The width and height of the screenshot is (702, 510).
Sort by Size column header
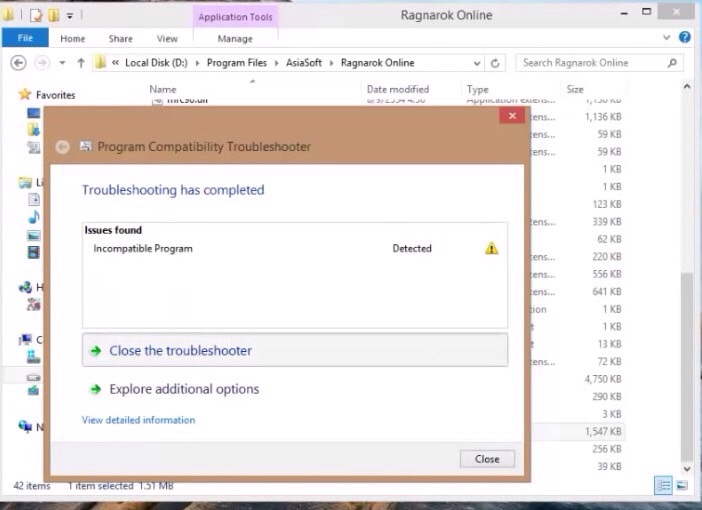(575, 89)
